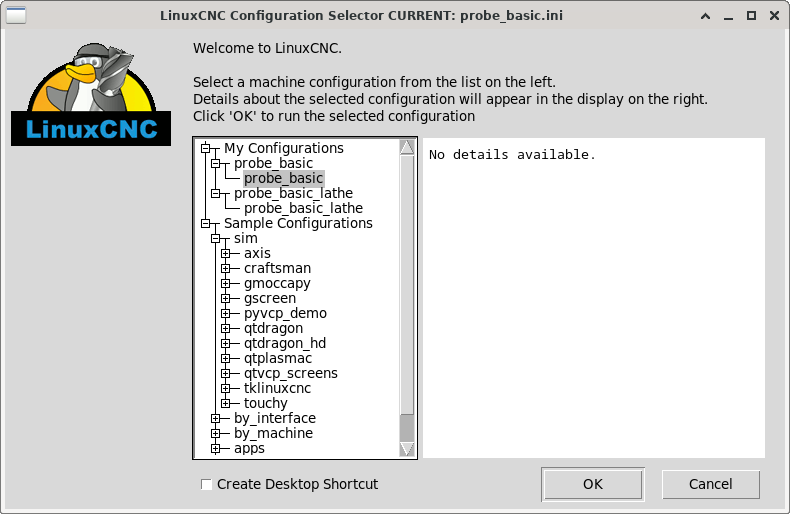Select the sim tree label
Screen dimensions: 790x514
(x=246, y=238)
